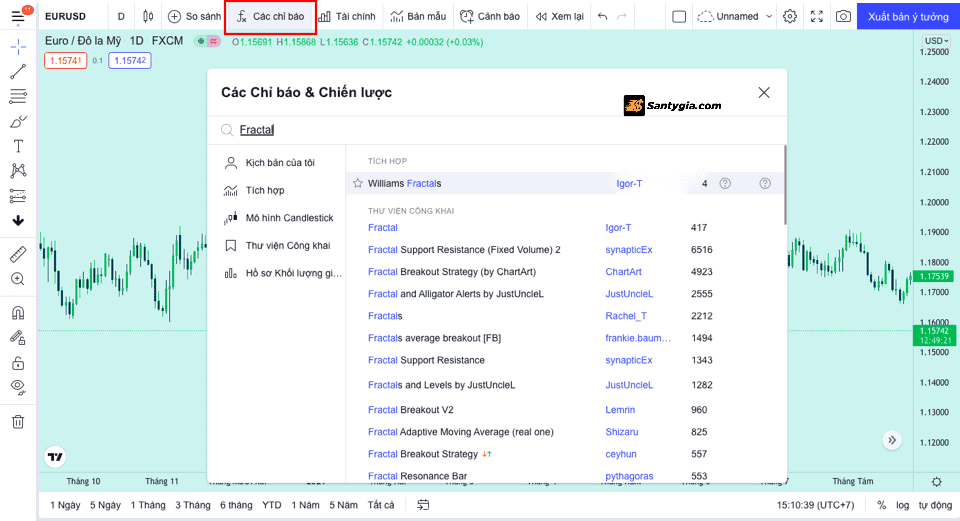Open author frankie.baum profile link
960x521 pixels.
click(638, 338)
